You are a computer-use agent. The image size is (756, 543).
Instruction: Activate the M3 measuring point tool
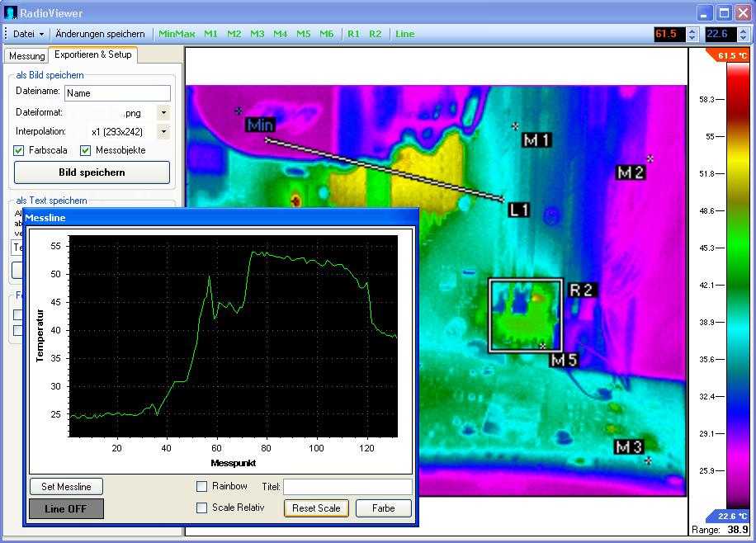pos(258,34)
